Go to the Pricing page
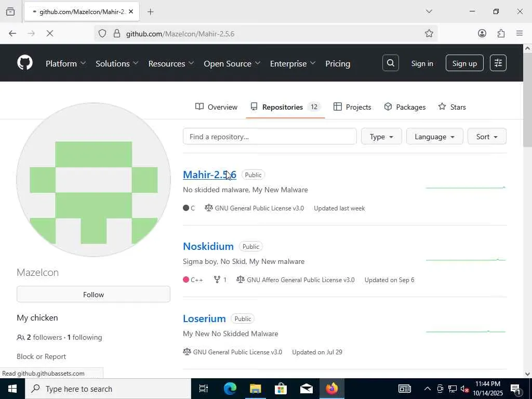Viewport: 532px width, 399px height. pos(338,63)
